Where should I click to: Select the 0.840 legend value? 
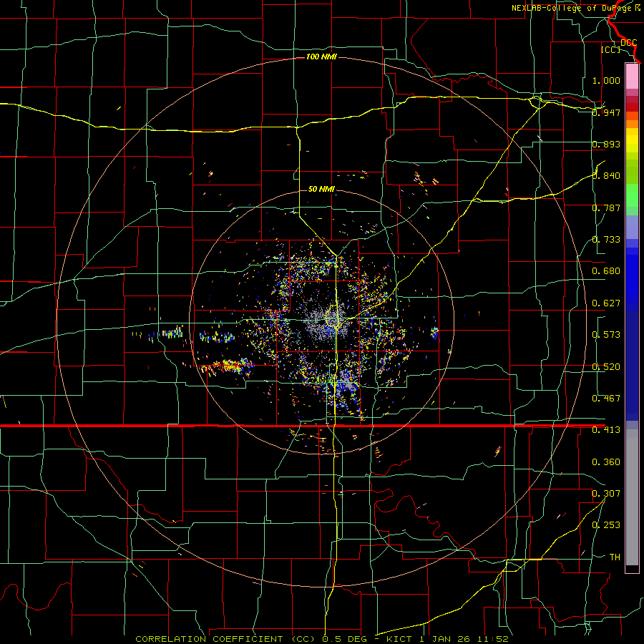pos(606,176)
